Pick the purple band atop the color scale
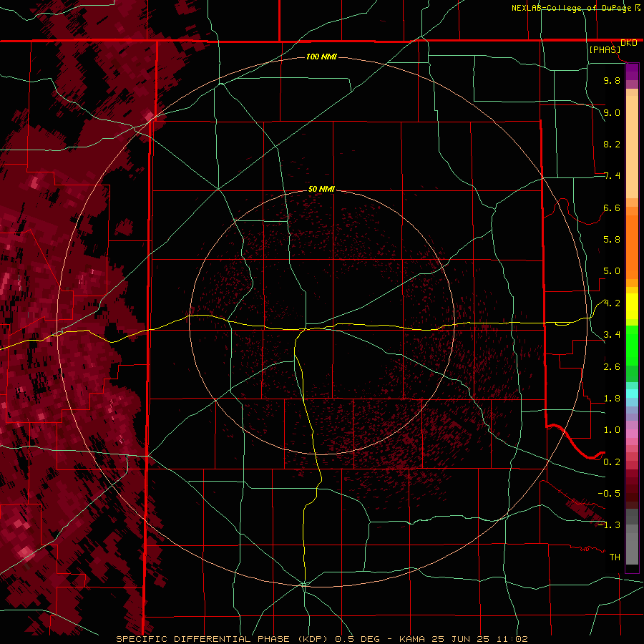The image size is (644, 644). coord(632,72)
